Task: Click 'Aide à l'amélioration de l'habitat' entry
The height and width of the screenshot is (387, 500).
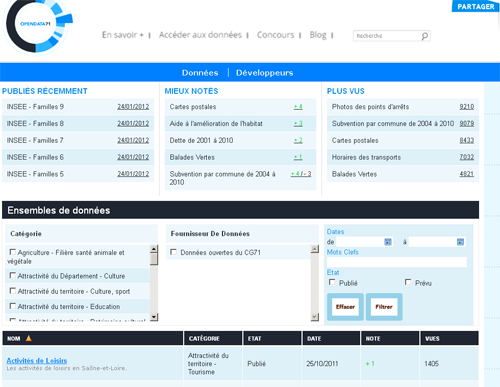Action: 216,124
